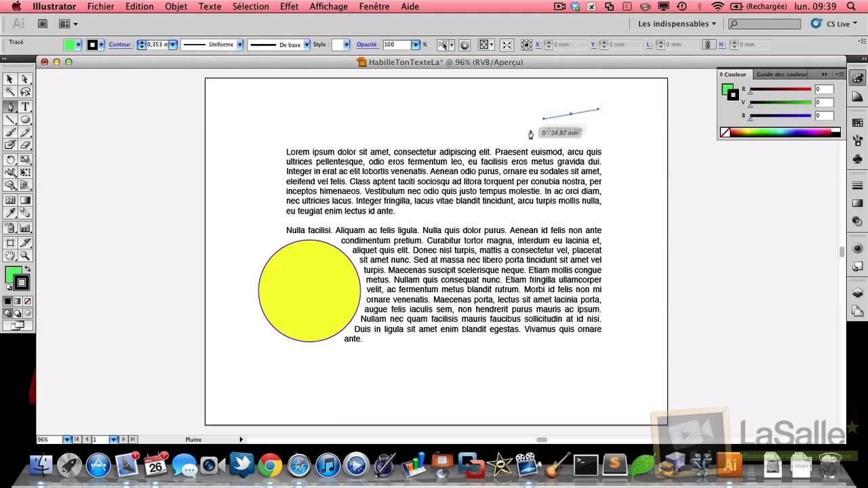Click the Opacité value field
868x488 pixels.
click(x=396, y=45)
